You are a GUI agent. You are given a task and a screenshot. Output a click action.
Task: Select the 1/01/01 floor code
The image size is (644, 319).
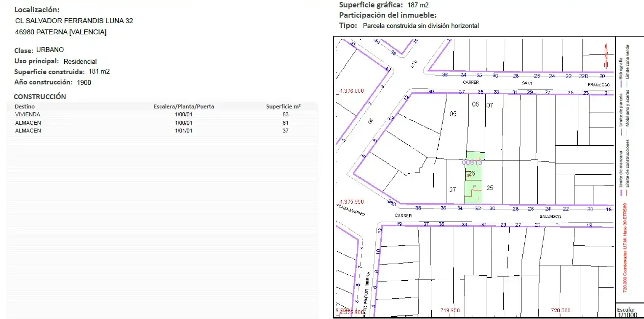click(184, 131)
